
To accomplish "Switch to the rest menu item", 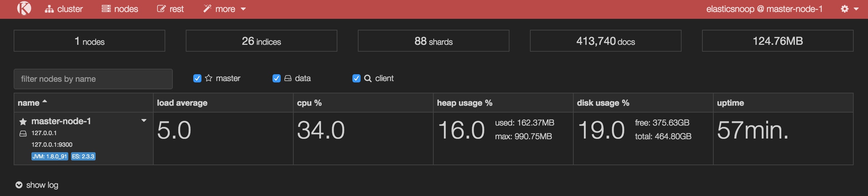I will point(170,9).
